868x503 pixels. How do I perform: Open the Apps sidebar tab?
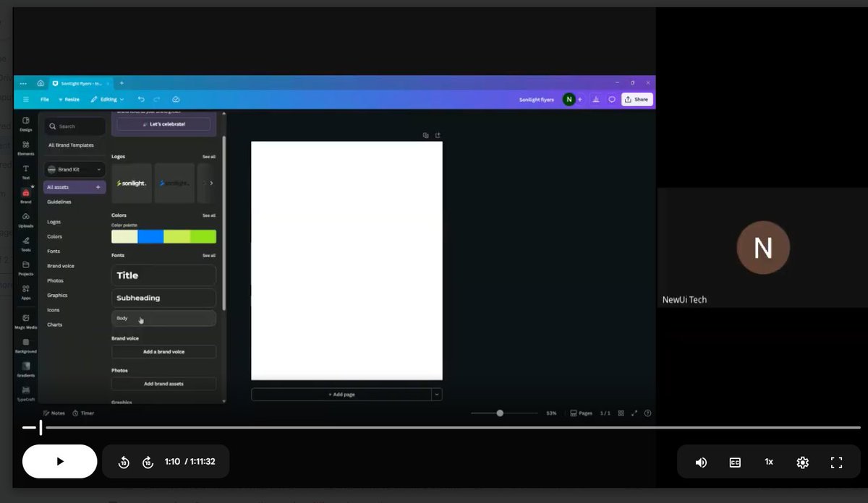pos(26,292)
